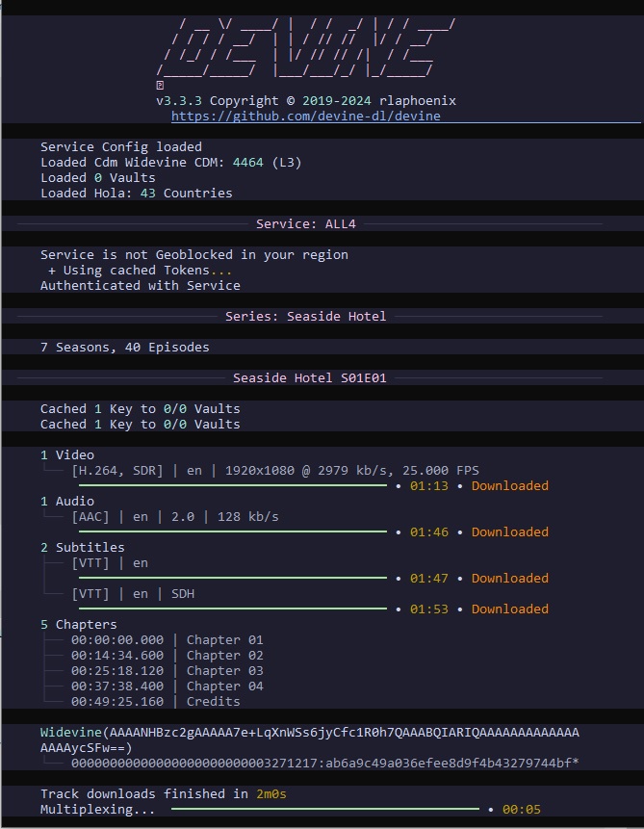
Task: Select the H.264 SDR video track line
Action: [x=274, y=471]
